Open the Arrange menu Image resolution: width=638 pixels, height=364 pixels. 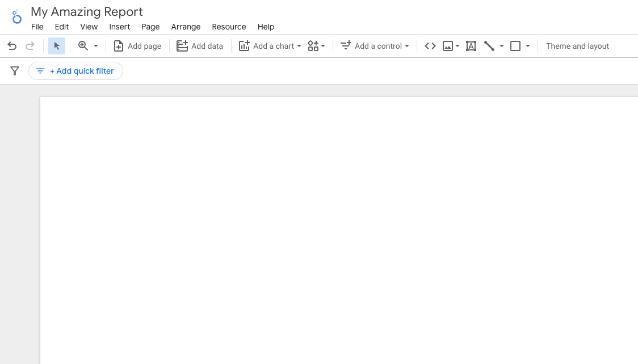tap(186, 27)
